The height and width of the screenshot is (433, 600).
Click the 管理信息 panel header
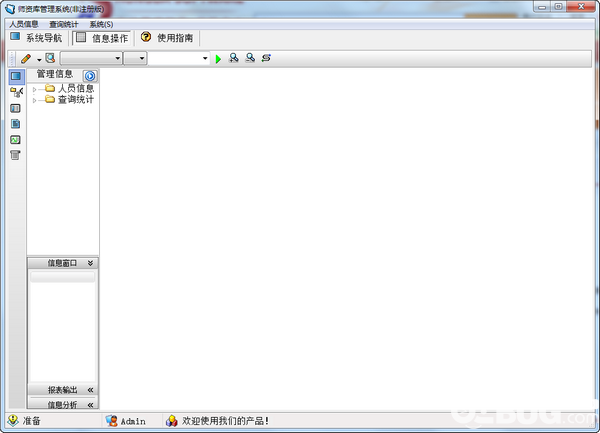[55, 74]
